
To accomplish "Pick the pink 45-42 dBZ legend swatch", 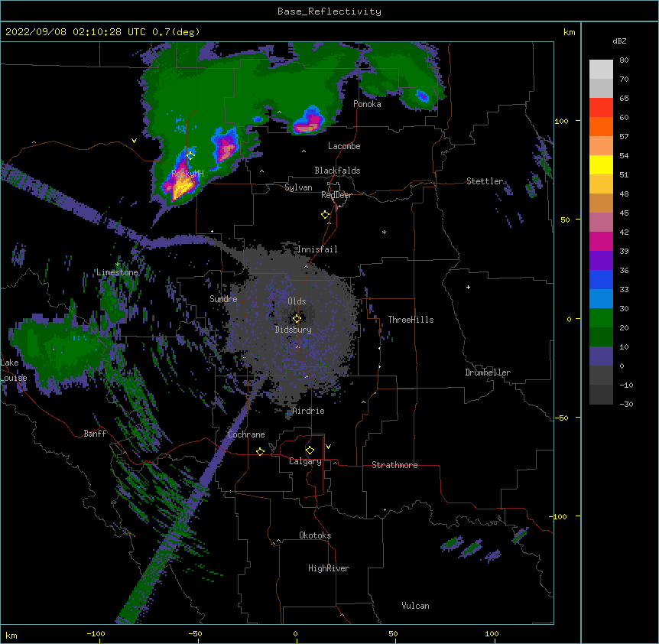I will point(601,222).
